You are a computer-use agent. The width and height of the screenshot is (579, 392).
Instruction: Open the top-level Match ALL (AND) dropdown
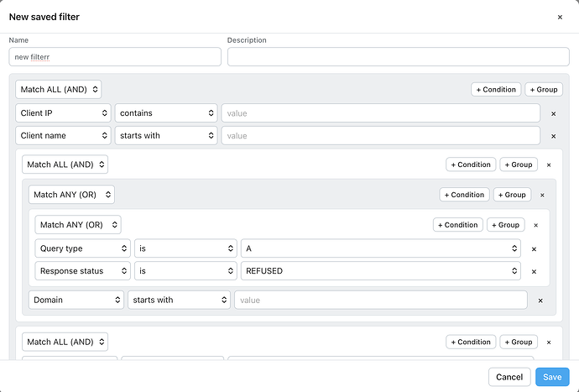[x=59, y=90]
